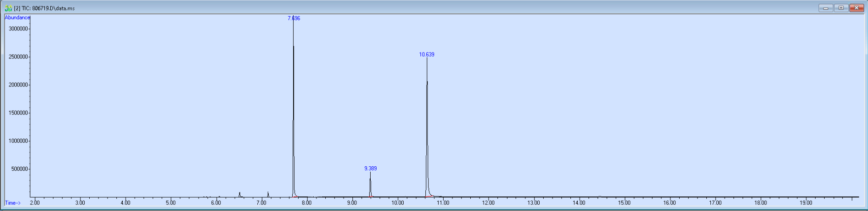The width and height of the screenshot is (868, 211).
Task: Click the TIC window title icon
Action: click(x=8, y=8)
